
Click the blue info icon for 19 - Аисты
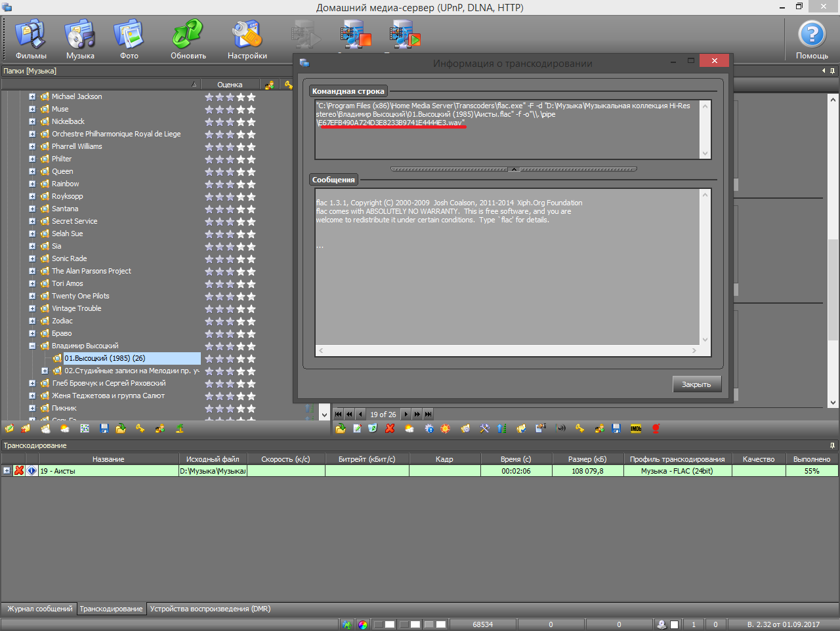coord(31,471)
